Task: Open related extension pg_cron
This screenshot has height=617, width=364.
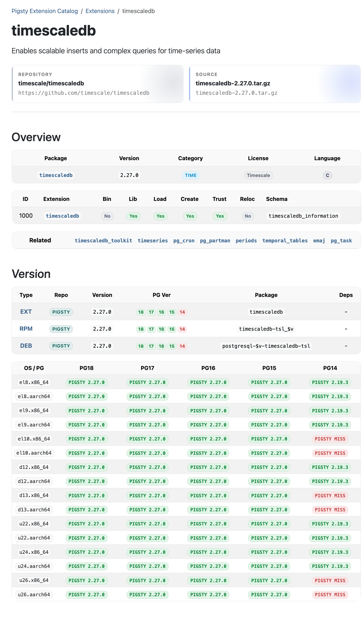Action: click(x=184, y=241)
